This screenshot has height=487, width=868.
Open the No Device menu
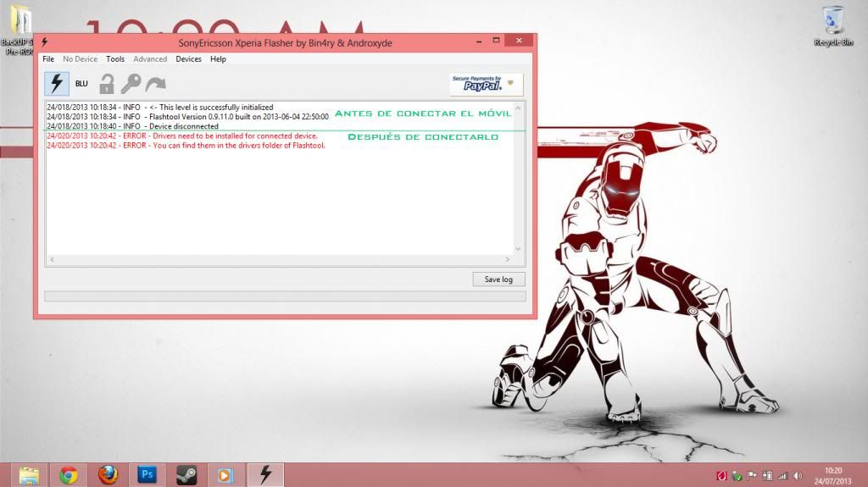(80, 58)
